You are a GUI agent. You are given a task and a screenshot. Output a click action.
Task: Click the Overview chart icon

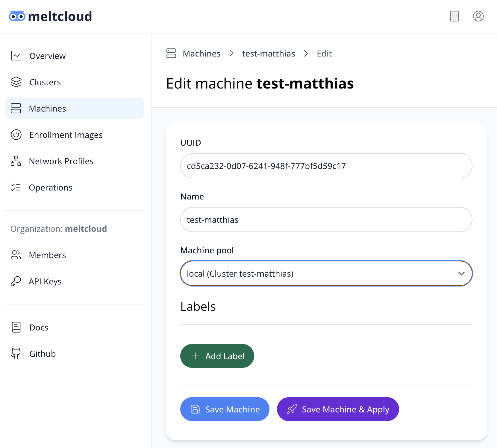[x=16, y=56]
